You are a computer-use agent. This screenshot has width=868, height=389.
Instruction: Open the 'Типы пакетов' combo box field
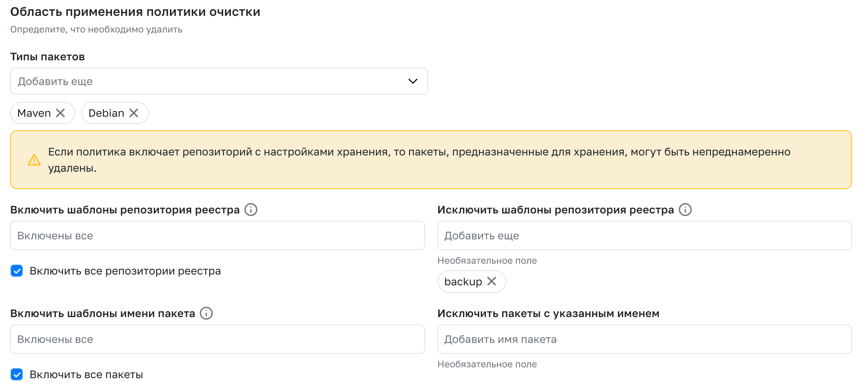(209, 81)
